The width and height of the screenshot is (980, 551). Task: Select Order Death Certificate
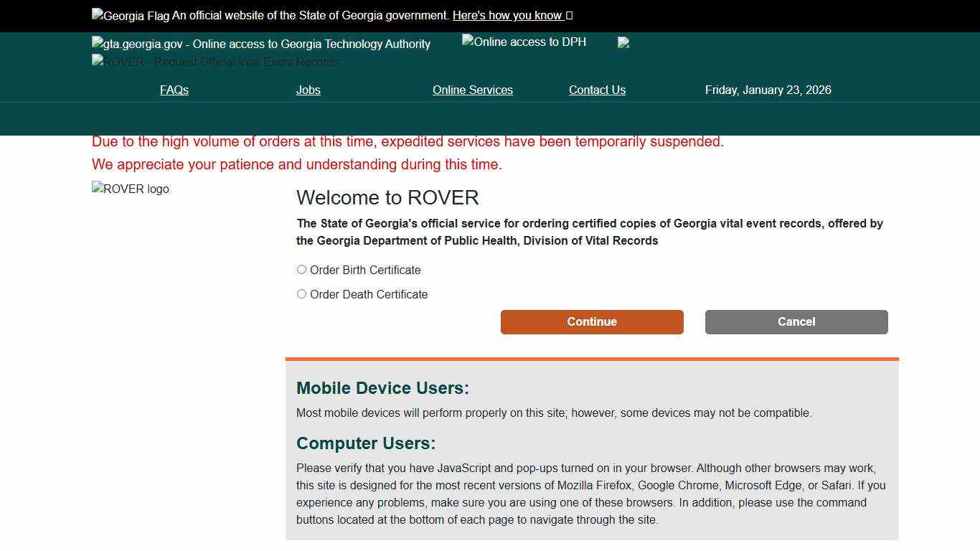[x=301, y=293]
